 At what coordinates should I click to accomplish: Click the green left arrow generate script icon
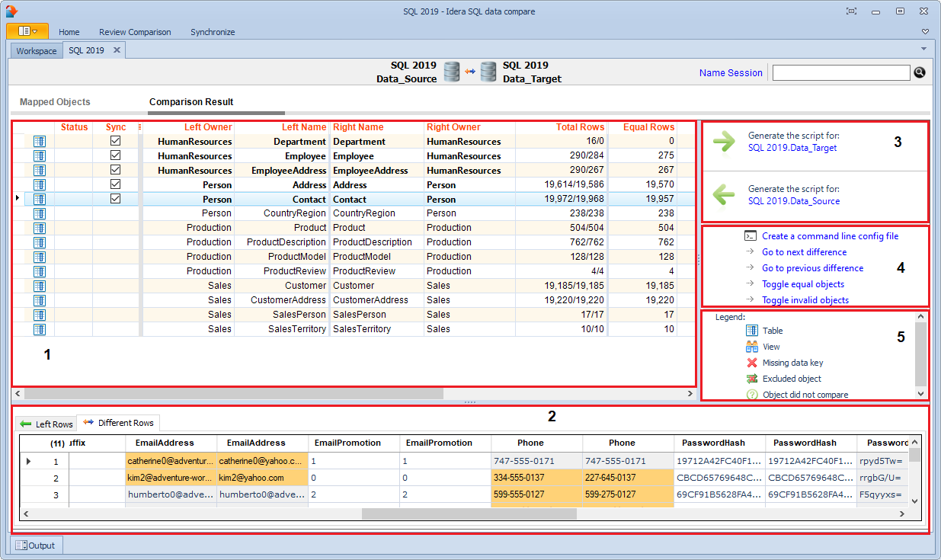click(x=725, y=195)
